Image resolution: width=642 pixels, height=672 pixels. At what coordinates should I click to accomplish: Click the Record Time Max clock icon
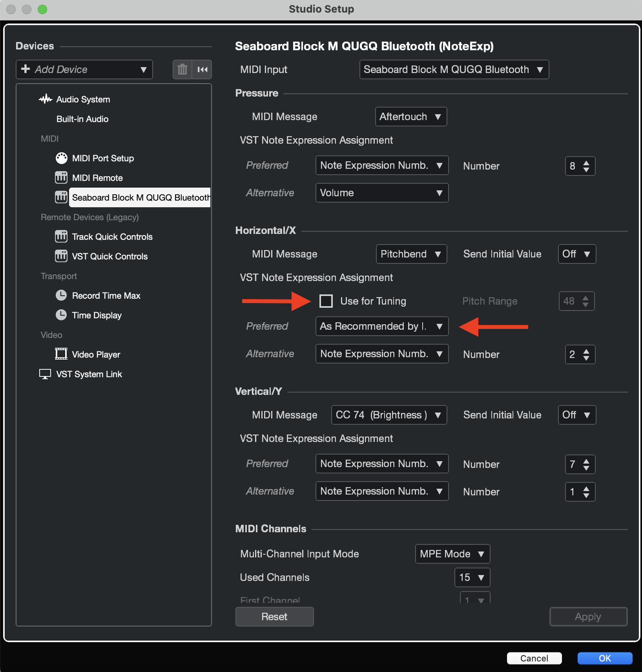click(x=61, y=295)
